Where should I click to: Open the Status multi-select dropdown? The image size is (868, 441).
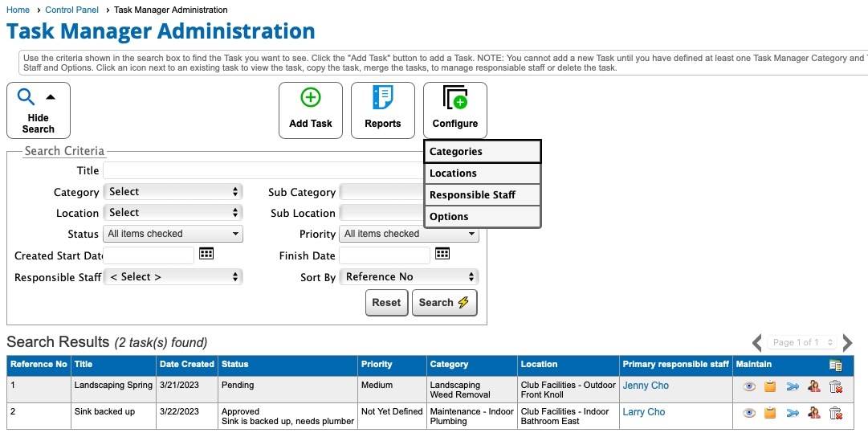(x=173, y=234)
